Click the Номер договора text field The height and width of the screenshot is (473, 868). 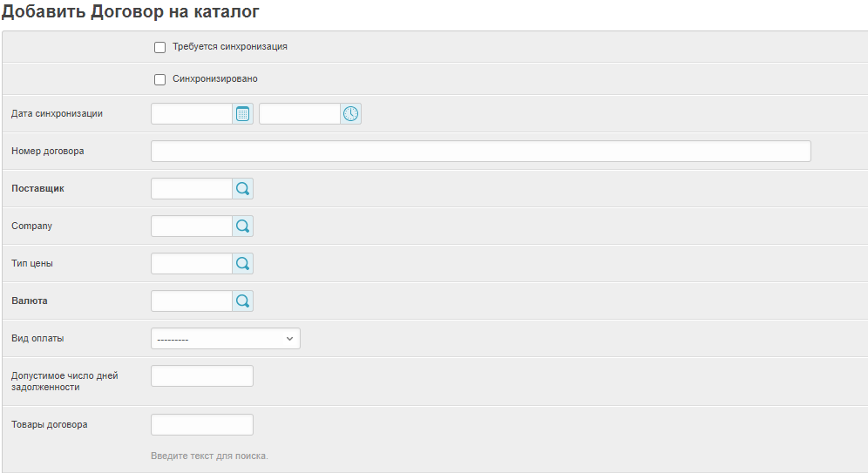pos(480,152)
